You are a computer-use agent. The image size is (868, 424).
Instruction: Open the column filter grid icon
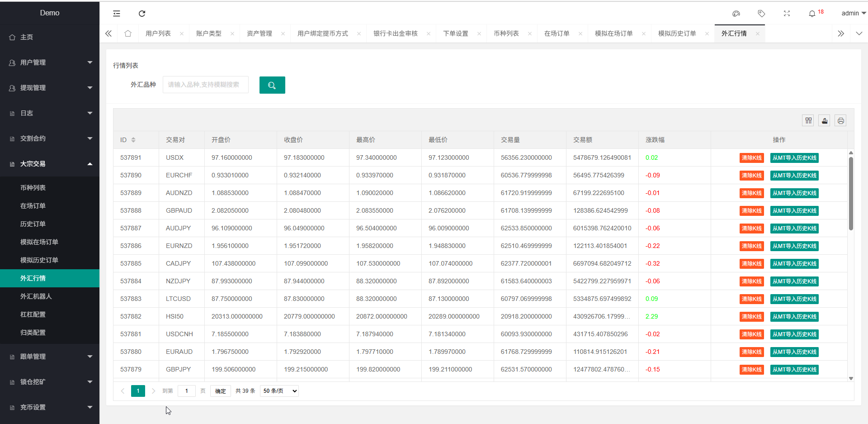click(x=808, y=121)
